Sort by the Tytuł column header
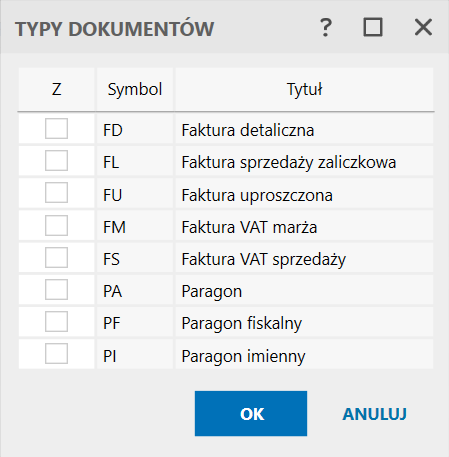The width and height of the screenshot is (449, 457). 304,89
